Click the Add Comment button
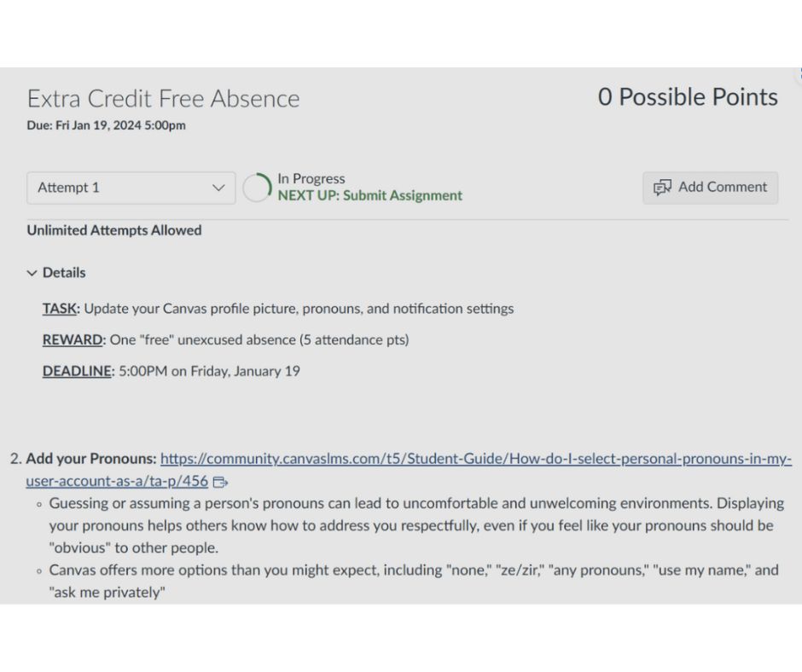 (x=710, y=188)
